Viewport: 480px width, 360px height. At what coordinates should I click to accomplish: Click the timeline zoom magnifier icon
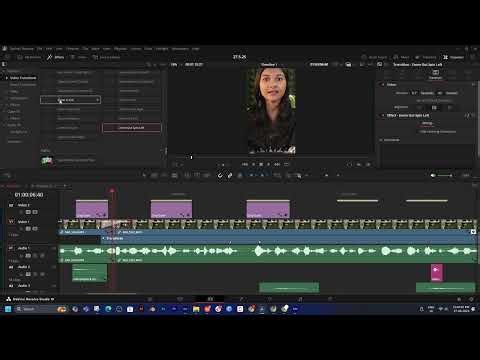[299, 176]
